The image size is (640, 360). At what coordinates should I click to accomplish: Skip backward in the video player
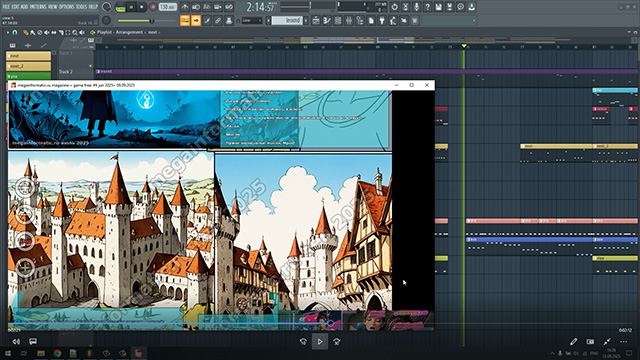click(x=303, y=342)
